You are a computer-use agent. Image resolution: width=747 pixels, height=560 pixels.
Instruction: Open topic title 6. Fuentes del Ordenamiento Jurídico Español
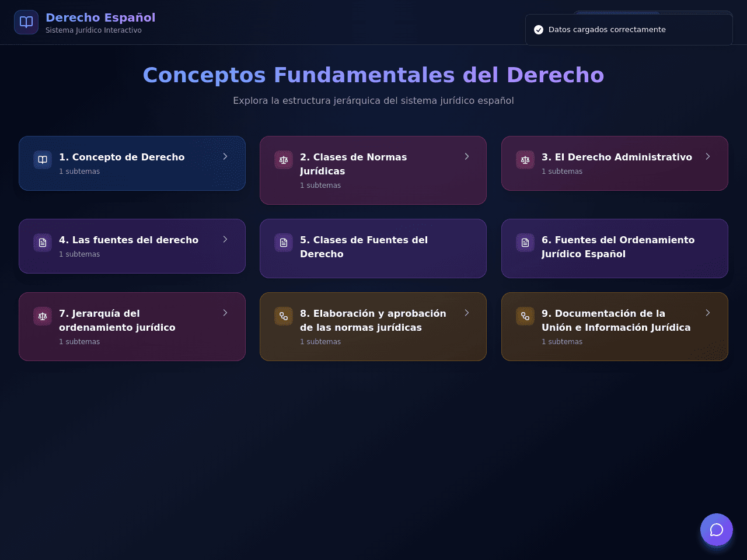click(x=618, y=247)
